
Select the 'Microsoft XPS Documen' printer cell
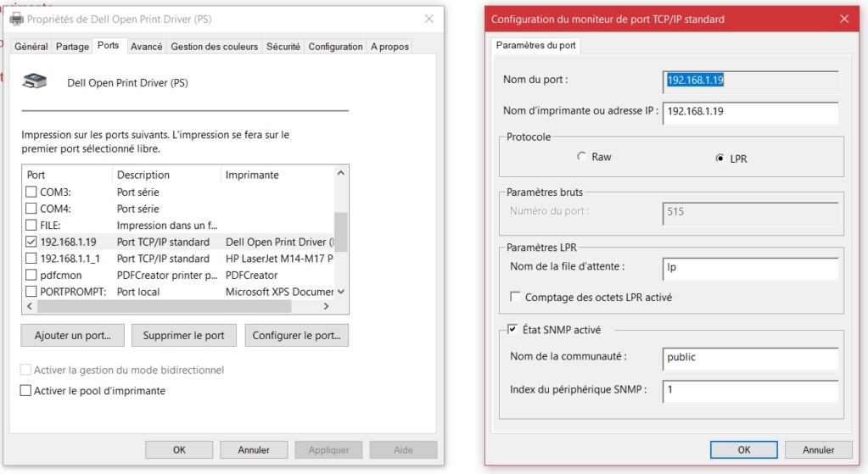click(x=279, y=292)
